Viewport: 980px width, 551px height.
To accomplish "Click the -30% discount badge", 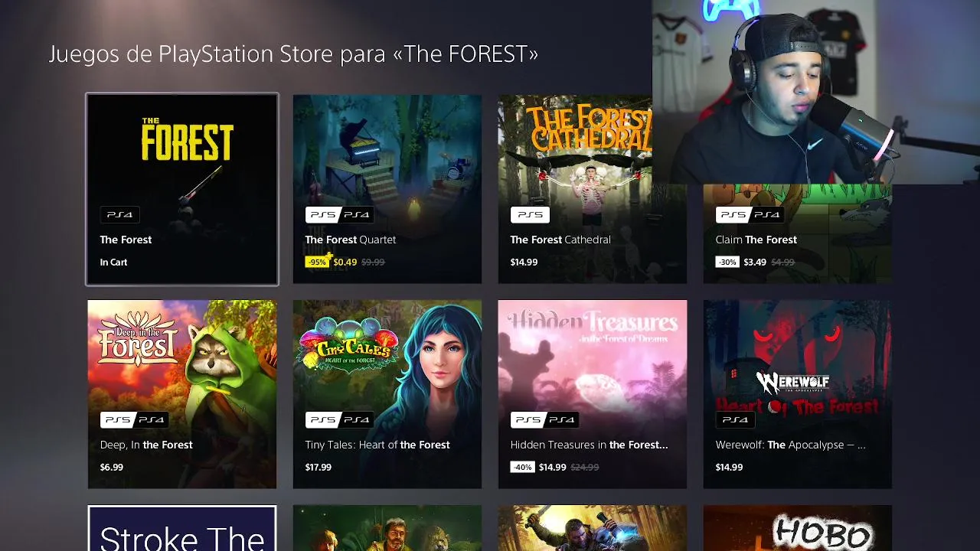I will click(727, 262).
